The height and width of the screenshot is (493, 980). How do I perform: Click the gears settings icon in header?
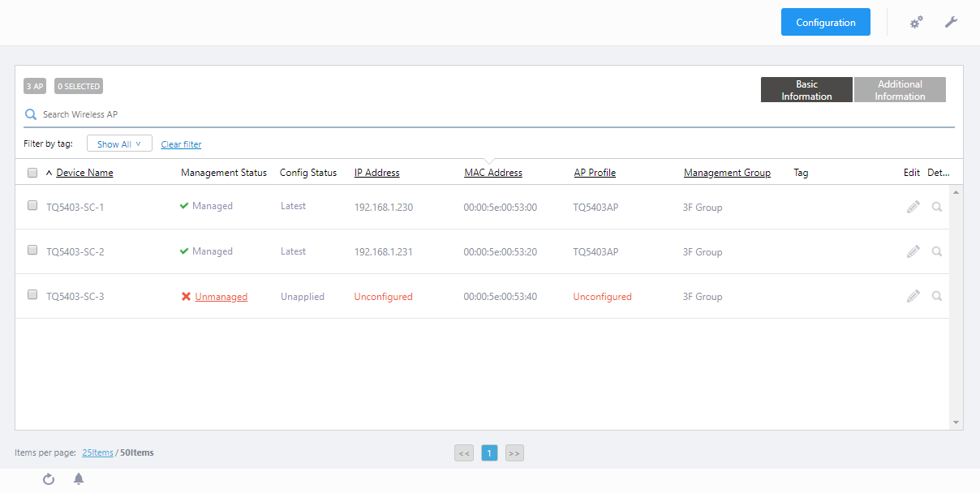[x=916, y=23]
